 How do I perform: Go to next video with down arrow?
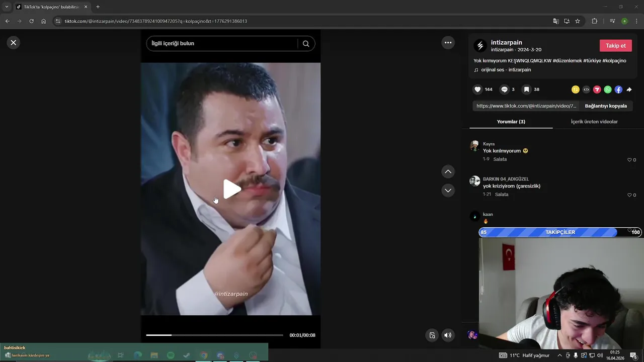point(448,191)
